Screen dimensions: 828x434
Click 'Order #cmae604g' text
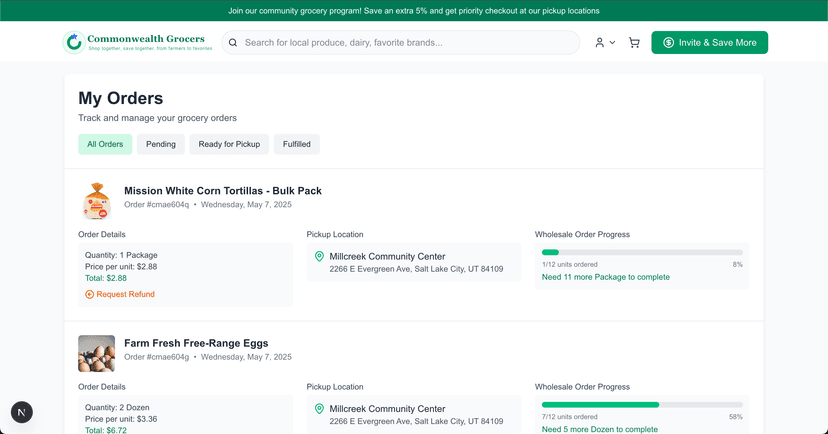click(x=156, y=357)
